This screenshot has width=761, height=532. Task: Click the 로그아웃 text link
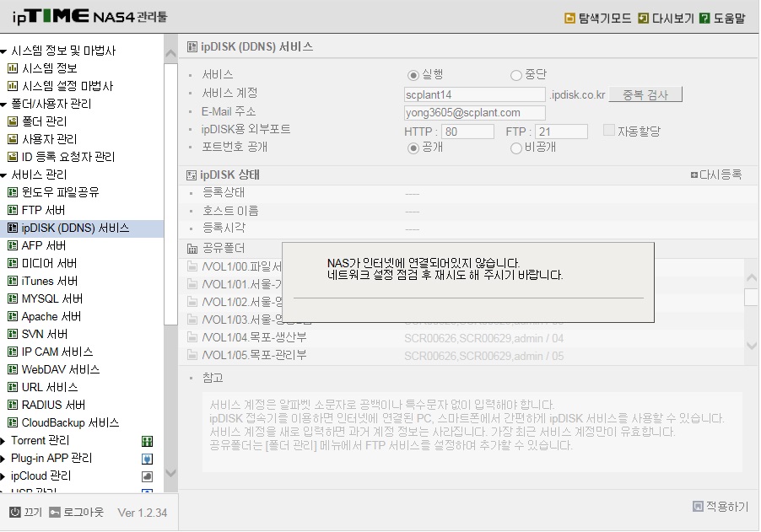pyautogui.click(x=84, y=512)
